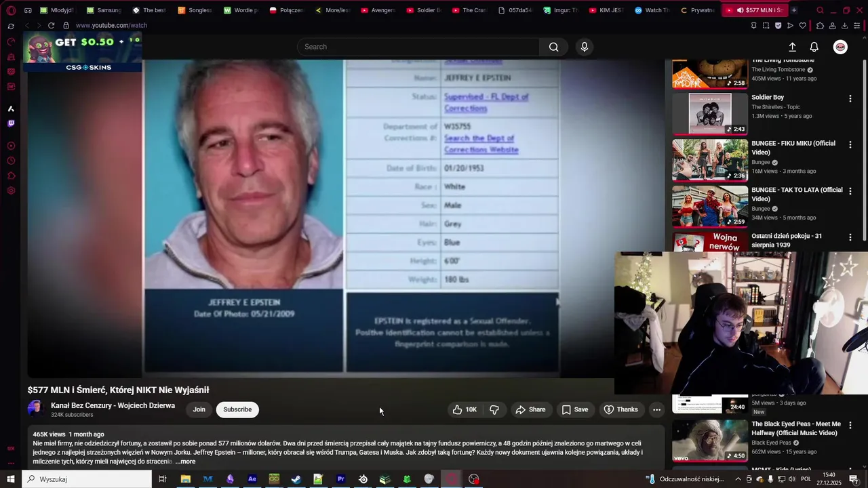Click the Windows Wyszukaj search box
The height and width of the screenshot is (488, 868).
[x=87, y=479]
